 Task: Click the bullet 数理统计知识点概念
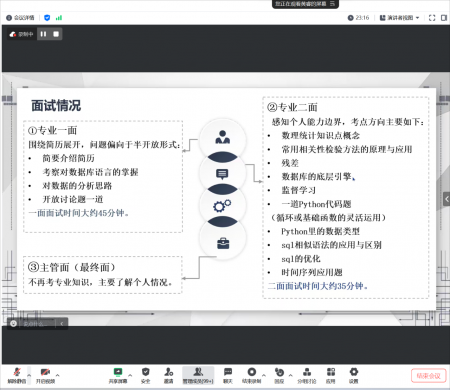coord(321,135)
